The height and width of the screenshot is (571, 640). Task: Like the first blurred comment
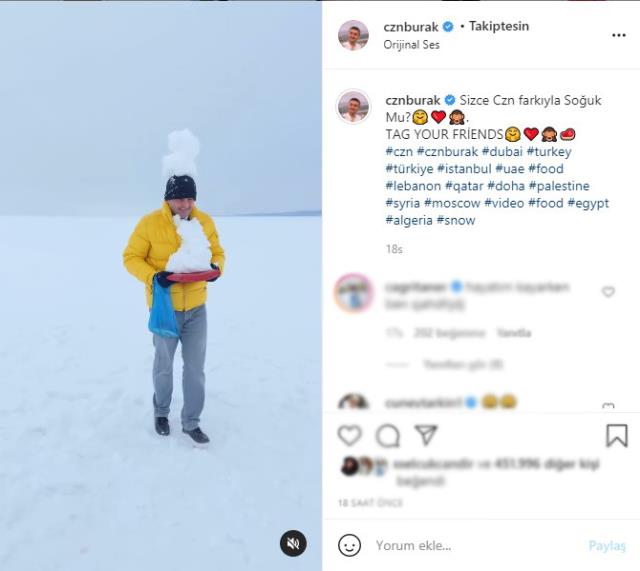pyautogui.click(x=608, y=291)
